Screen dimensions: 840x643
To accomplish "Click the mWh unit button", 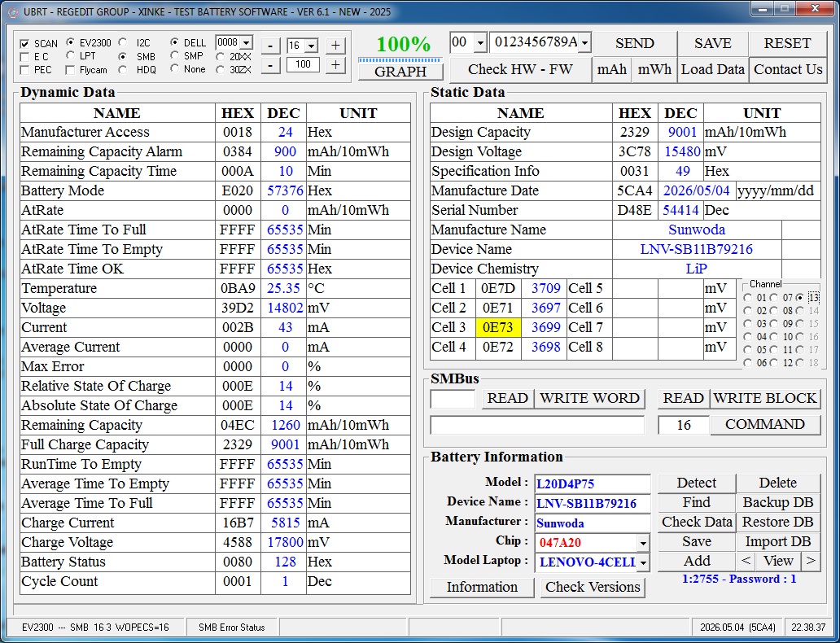I will (654, 70).
